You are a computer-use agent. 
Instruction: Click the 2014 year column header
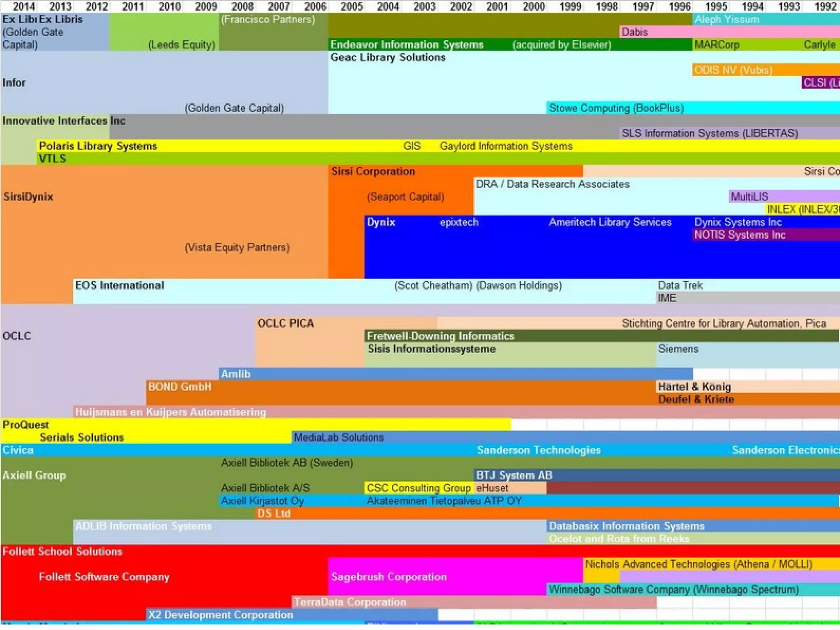(24, 7)
